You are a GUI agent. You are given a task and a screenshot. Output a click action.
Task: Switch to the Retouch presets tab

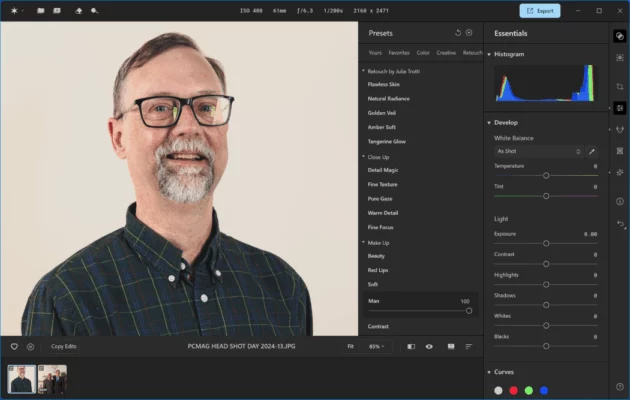click(x=472, y=53)
